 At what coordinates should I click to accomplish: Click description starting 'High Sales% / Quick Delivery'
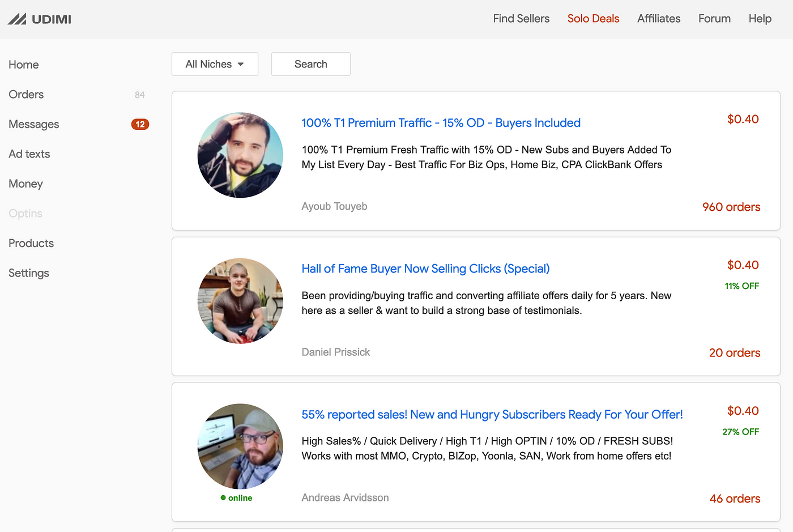(x=487, y=448)
